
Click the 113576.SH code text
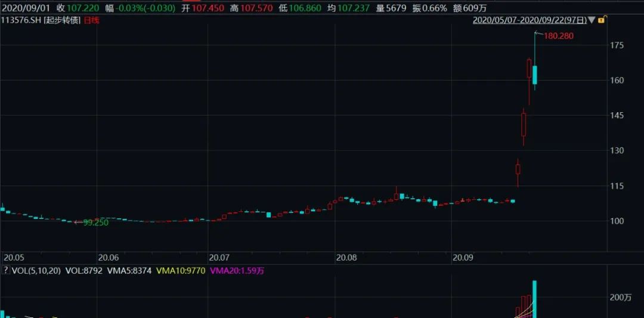point(20,20)
